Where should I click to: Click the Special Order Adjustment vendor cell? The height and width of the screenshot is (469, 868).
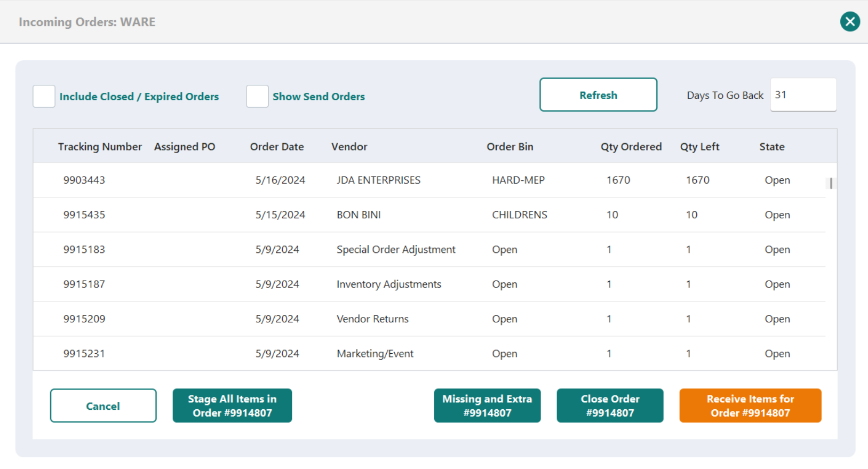[396, 250]
